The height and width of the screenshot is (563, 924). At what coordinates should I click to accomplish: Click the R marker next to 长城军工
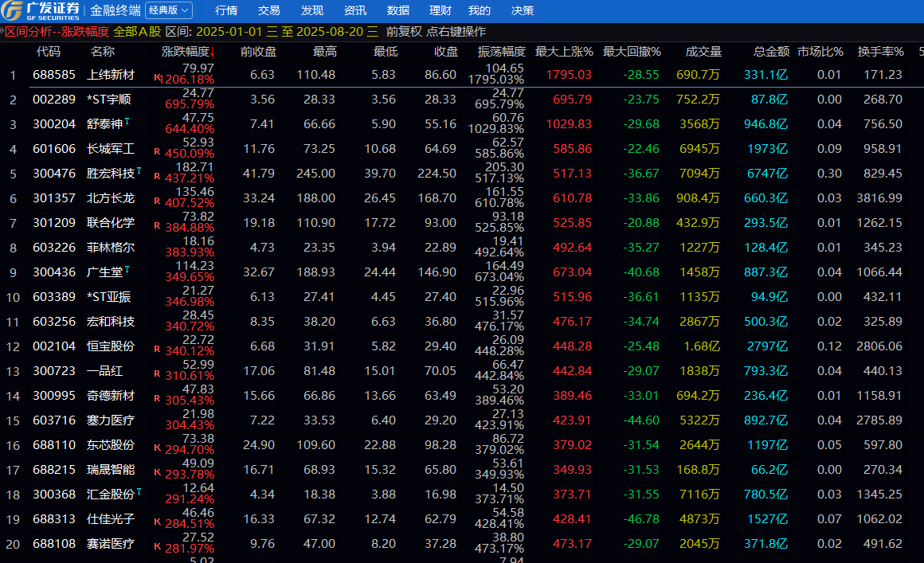point(157,151)
